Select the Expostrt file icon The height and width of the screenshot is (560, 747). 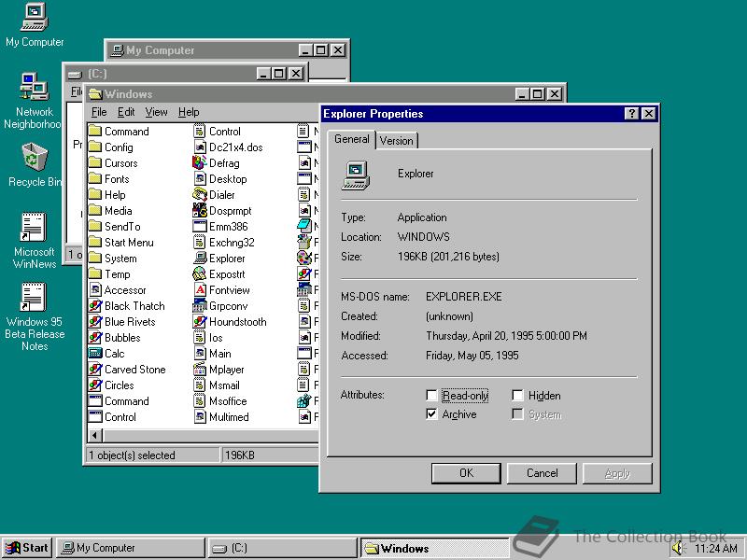[199, 273]
